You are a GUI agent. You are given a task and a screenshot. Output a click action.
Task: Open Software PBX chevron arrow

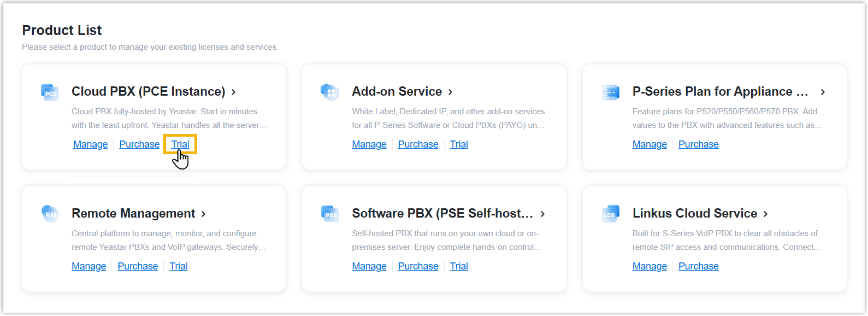tap(542, 214)
